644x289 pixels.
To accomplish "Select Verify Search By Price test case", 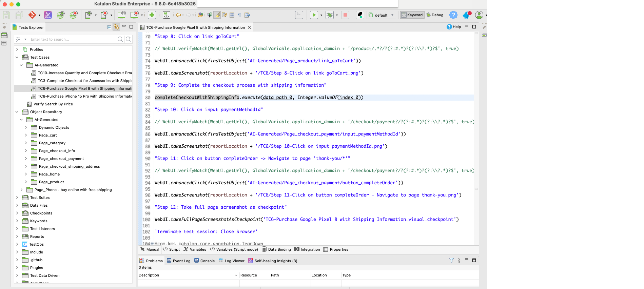I will click(50, 104).
